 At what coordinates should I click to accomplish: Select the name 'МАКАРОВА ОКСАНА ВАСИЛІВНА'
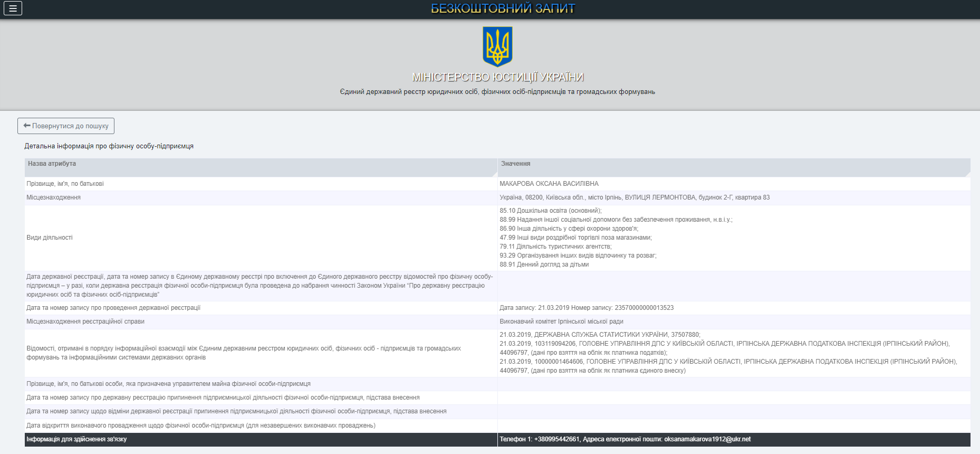pos(549,184)
